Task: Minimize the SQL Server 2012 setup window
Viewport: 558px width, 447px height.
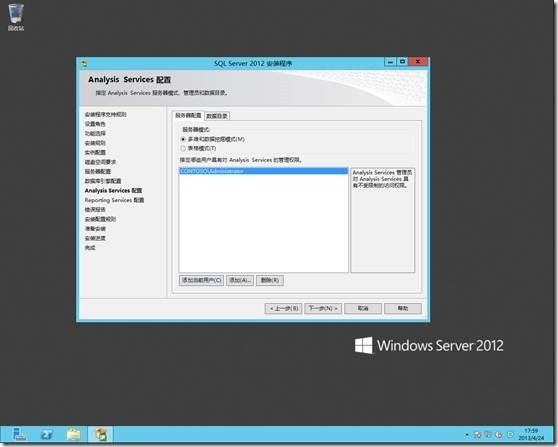Action: [x=390, y=62]
